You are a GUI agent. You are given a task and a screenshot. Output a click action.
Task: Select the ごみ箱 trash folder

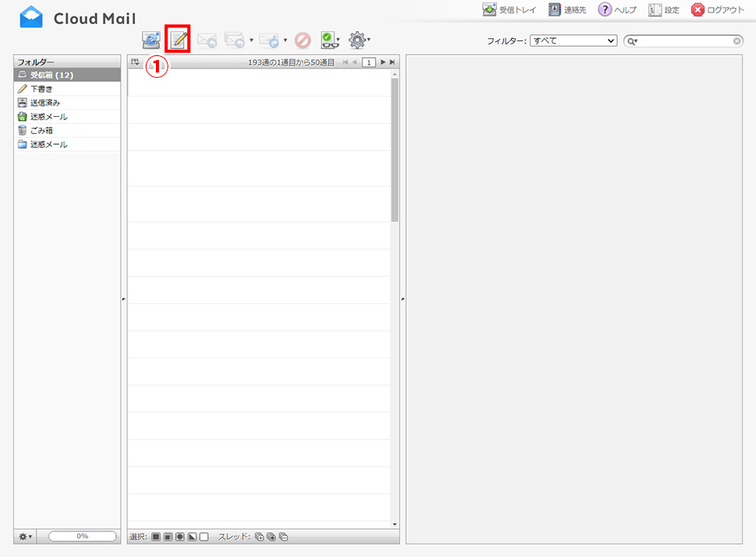(42, 131)
